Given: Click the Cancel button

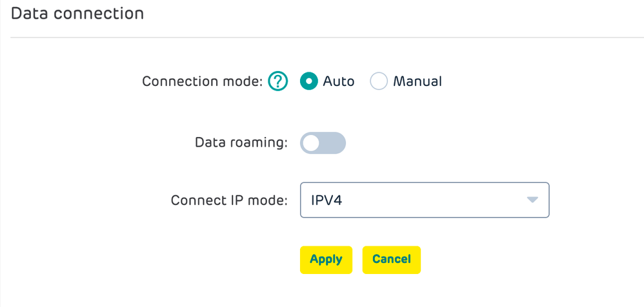Looking at the screenshot, I should click(x=392, y=260).
